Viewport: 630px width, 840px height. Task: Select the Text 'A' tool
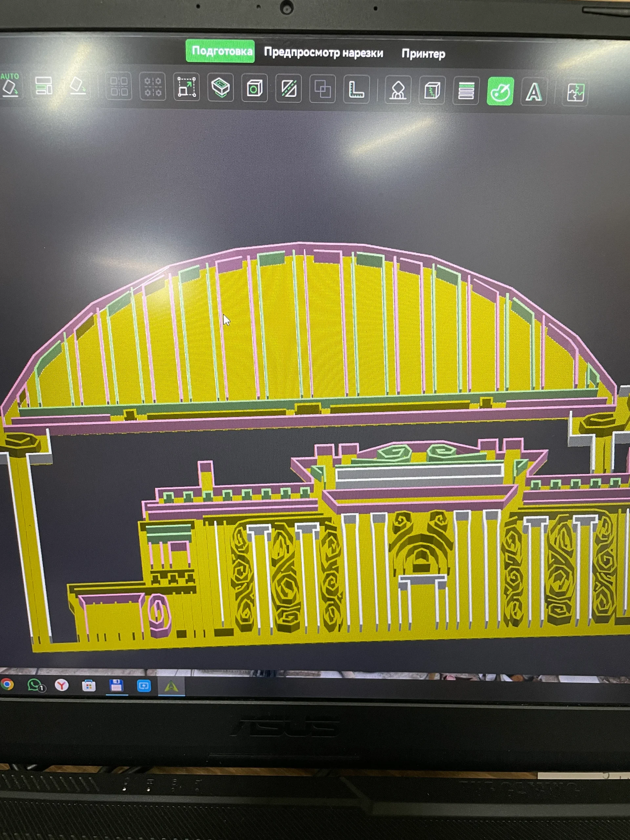(534, 92)
